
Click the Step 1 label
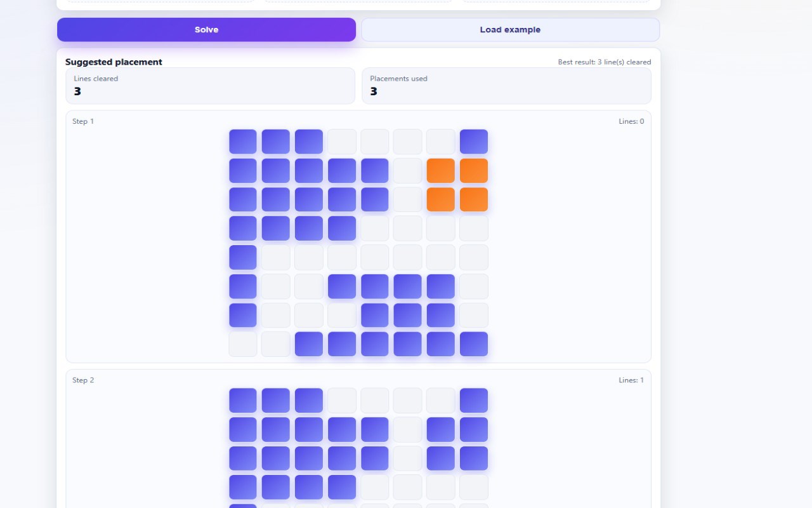click(83, 121)
